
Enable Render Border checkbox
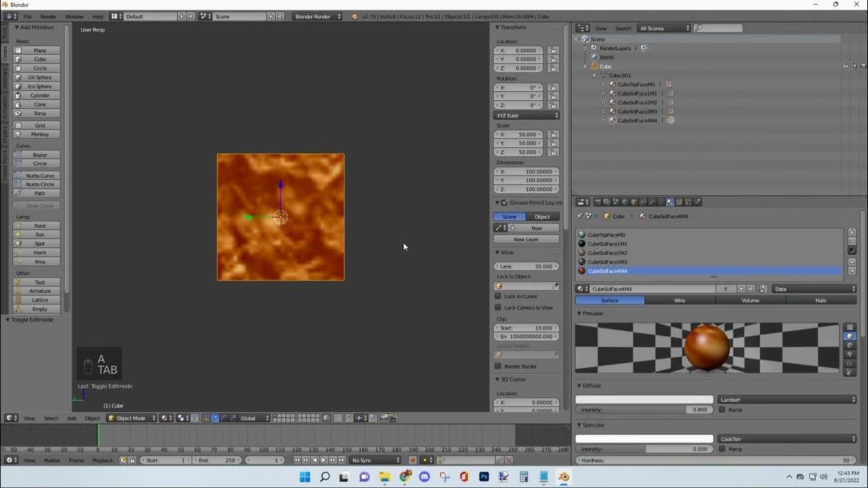[498, 367]
